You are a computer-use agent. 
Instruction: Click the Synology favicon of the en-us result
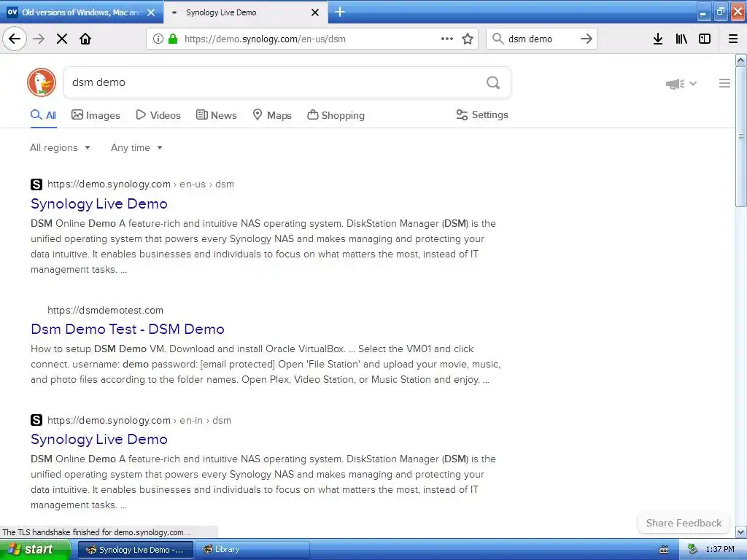36,184
